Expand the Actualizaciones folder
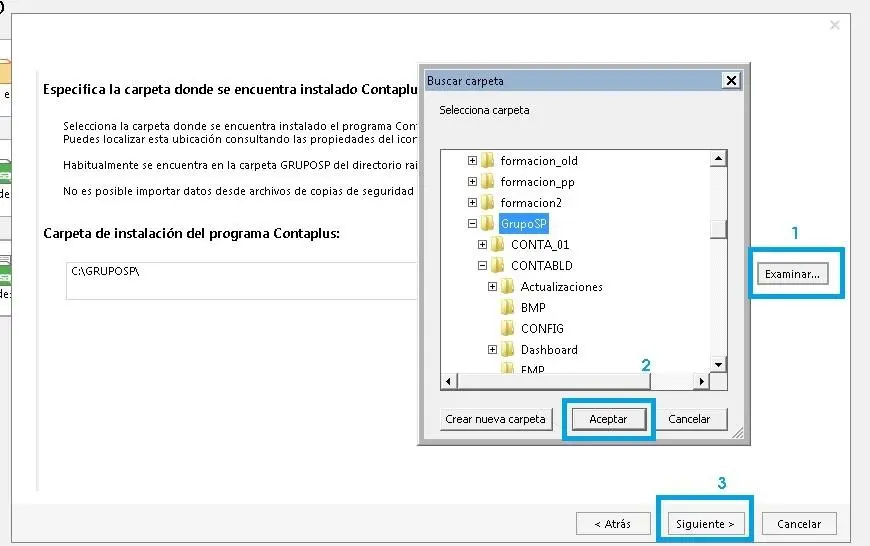Viewport: 870px width, 546px height. click(x=492, y=286)
